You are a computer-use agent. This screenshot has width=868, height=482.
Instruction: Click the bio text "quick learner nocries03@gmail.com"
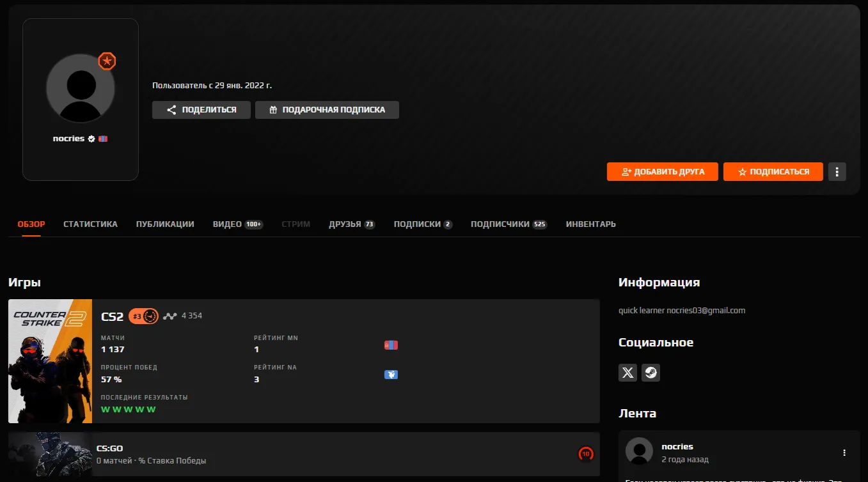(682, 311)
